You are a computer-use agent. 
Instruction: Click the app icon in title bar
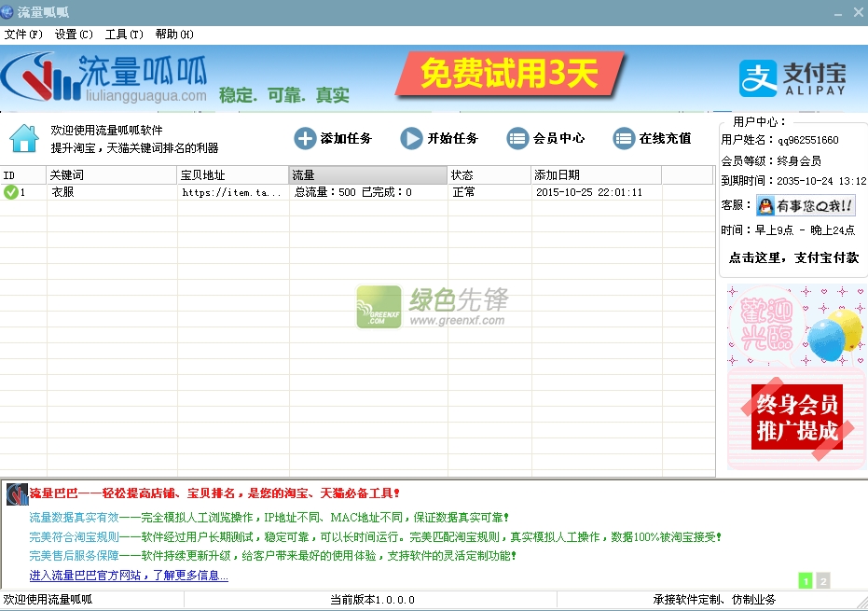[x=7, y=11]
